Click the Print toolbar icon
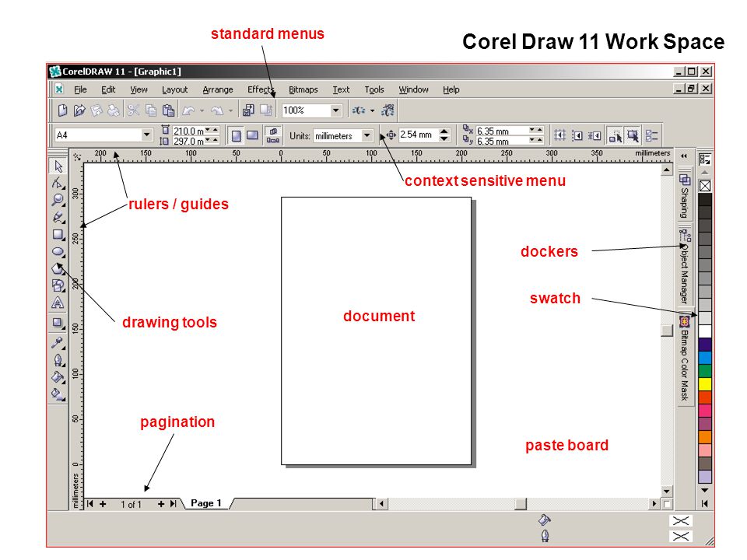 114,110
